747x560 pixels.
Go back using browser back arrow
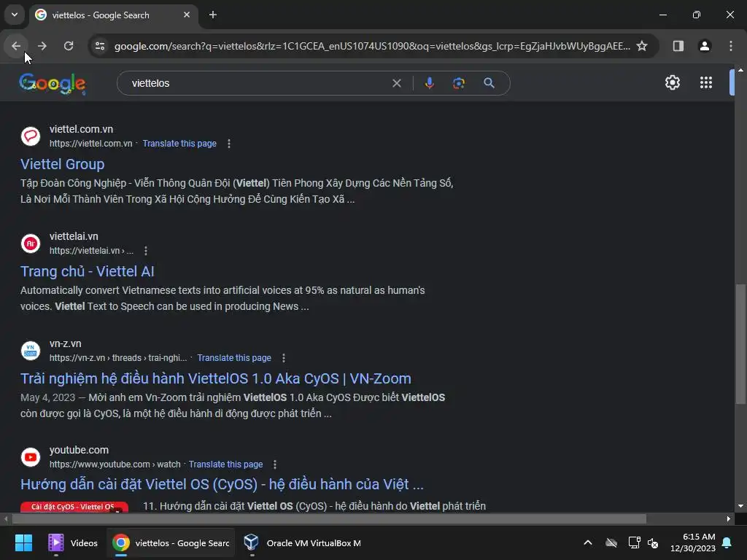(x=16, y=46)
